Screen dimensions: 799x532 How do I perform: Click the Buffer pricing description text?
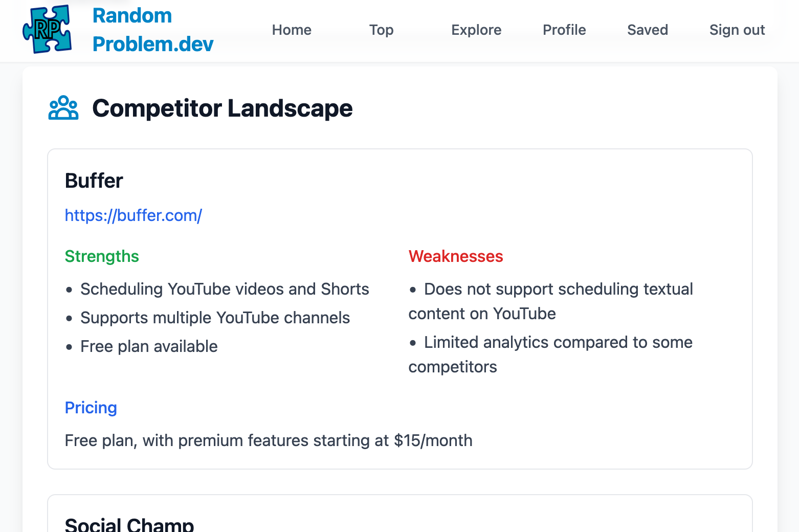pos(269,440)
